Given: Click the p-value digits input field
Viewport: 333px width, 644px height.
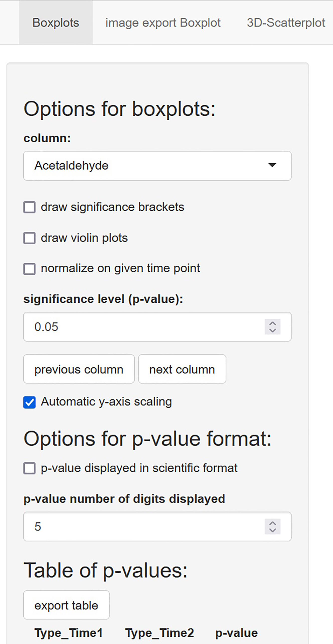Looking at the screenshot, I should [x=143, y=526].
